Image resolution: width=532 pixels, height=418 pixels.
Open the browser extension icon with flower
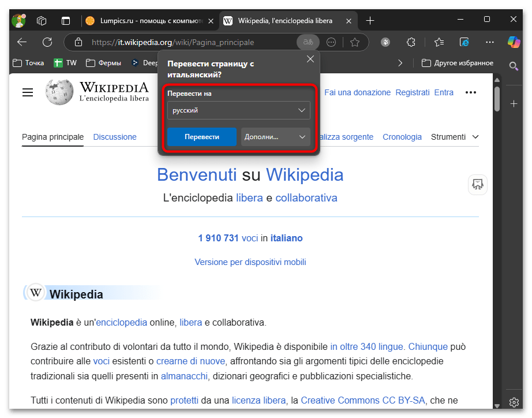coord(385,42)
